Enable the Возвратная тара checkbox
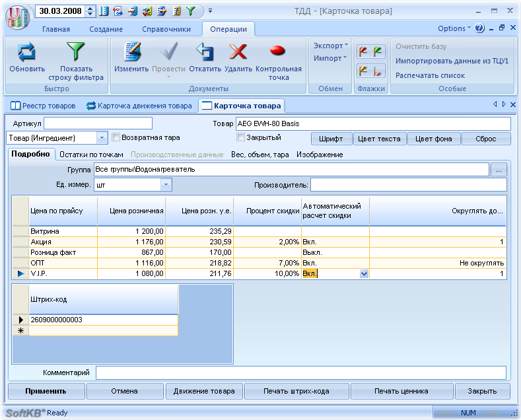Screen dimensions: 521x420 point(116,138)
